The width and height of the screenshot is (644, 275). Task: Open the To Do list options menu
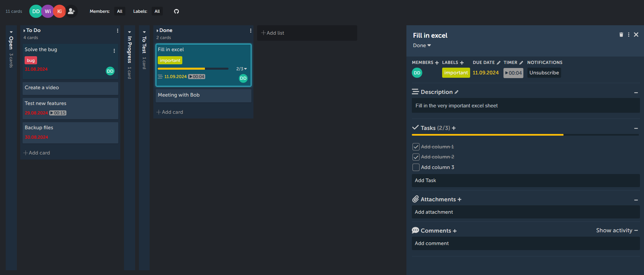(118, 31)
